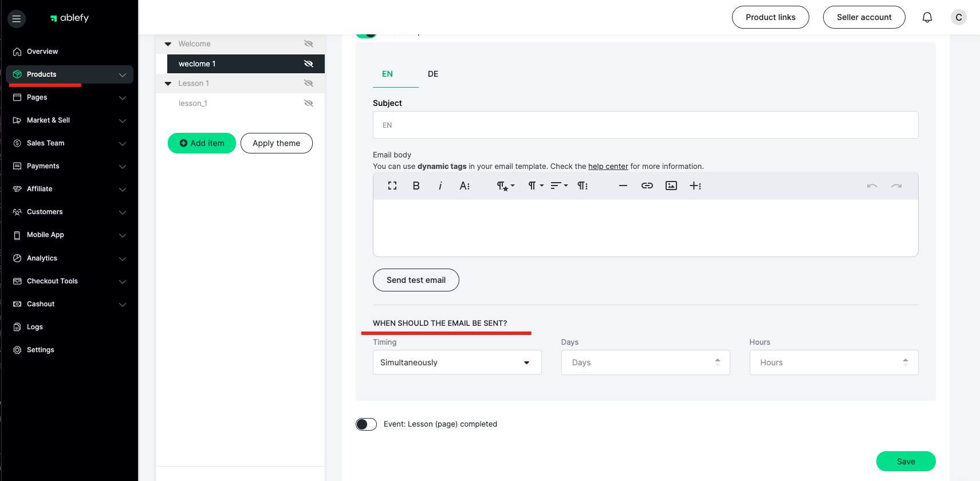Open the user avatar menu C

pos(958,17)
